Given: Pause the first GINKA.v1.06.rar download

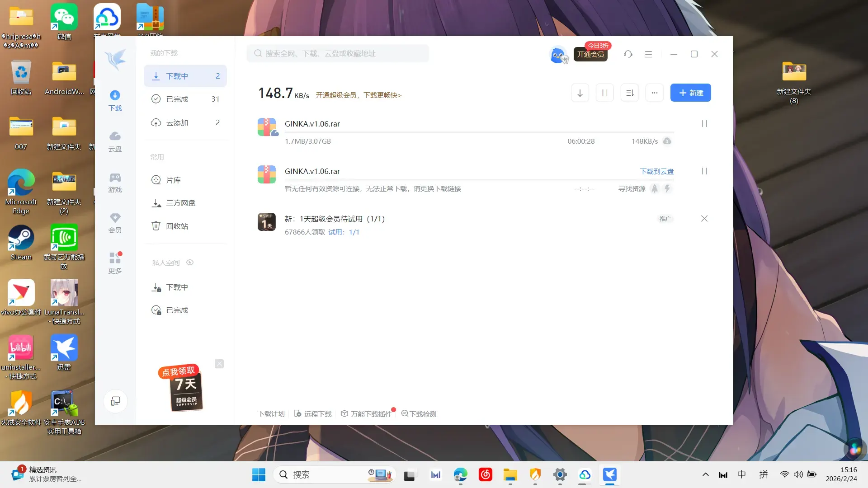Looking at the screenshot, I should click(x=704, y=124).
